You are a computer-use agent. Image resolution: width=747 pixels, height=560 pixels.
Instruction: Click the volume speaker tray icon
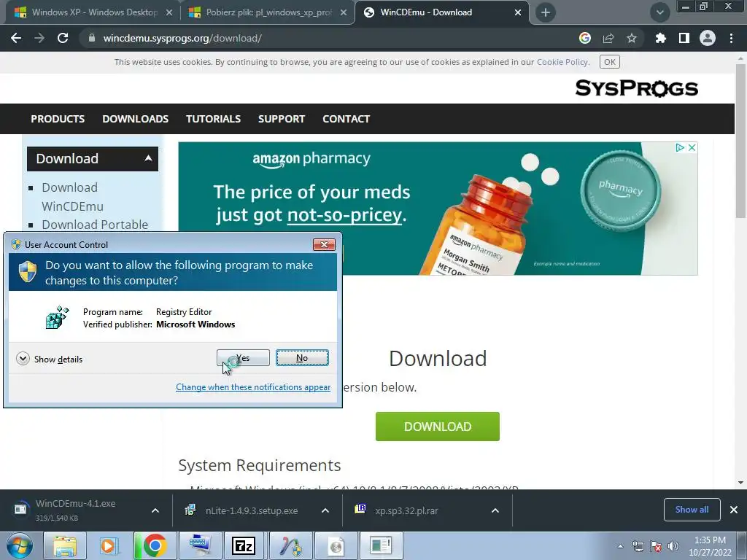tap(673, 546)
